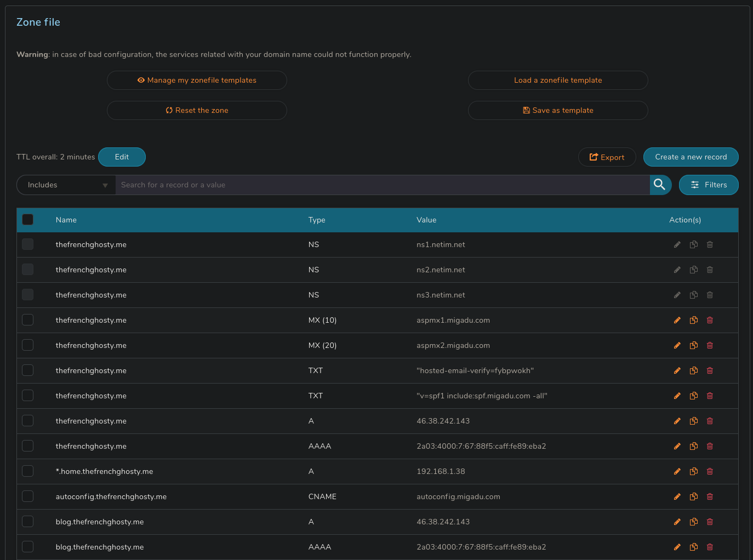The width and height of the screenshot is (753, 560).
Task: Open the Filters panel
Action: [x=709, y=185]
